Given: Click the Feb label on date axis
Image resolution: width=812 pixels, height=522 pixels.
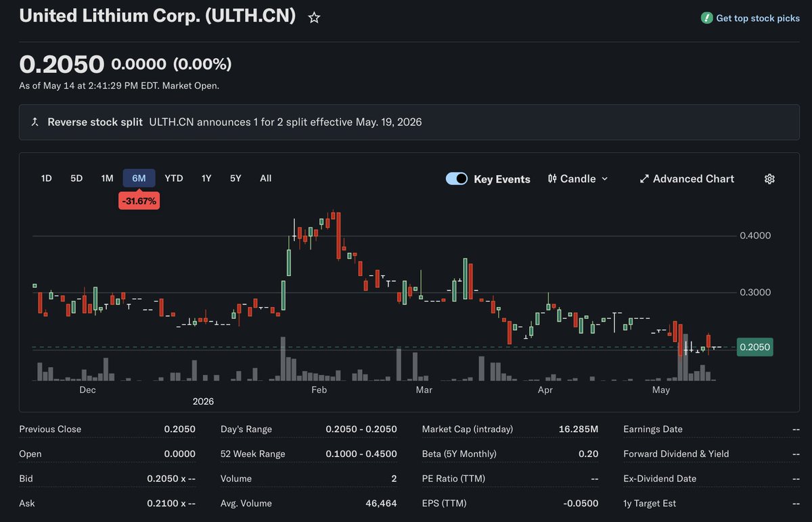Looking at the screenshot, I should [x=319, y=390].
